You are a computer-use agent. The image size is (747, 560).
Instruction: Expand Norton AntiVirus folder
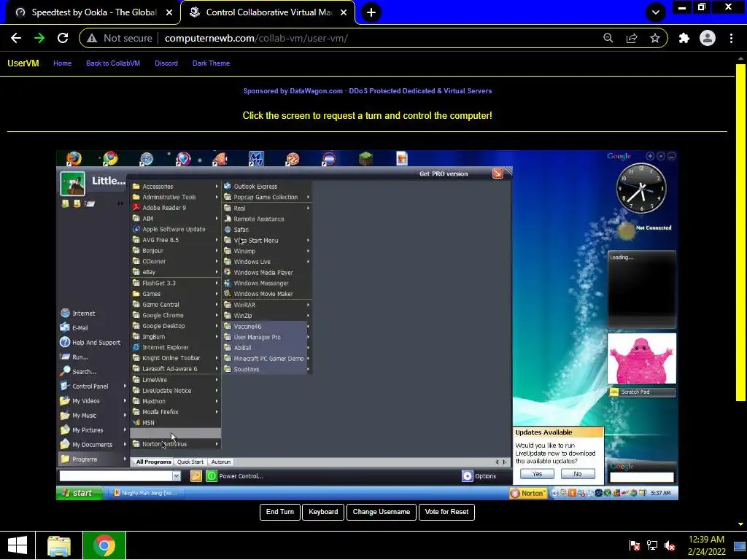pos(175,444)
